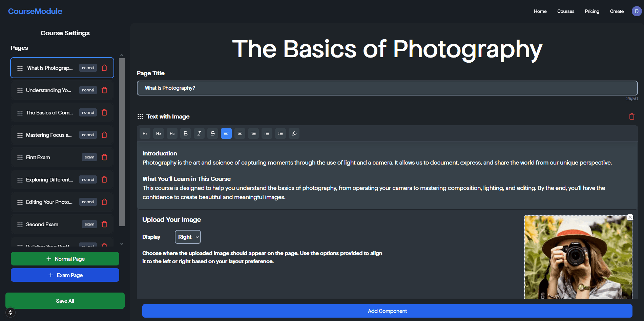Toggle right text alignment
The image size is (644, 321).
coord(253,133)
